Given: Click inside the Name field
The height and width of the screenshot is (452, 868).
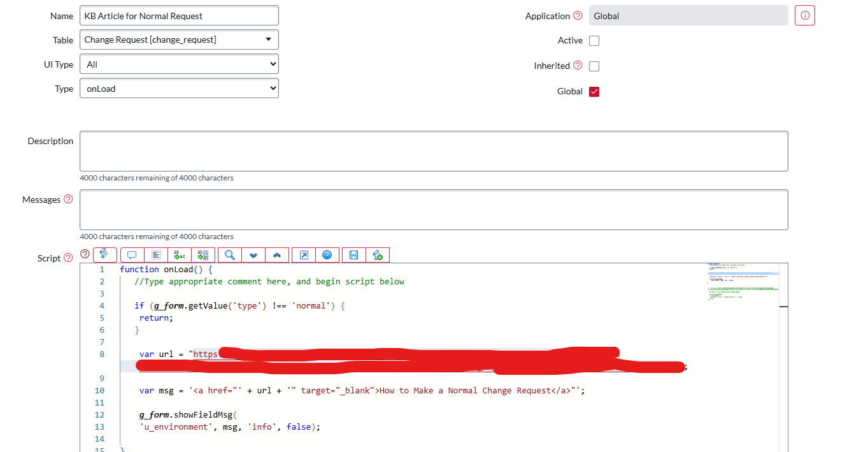Looking at the screenshot, I should (x=178, y=15).
